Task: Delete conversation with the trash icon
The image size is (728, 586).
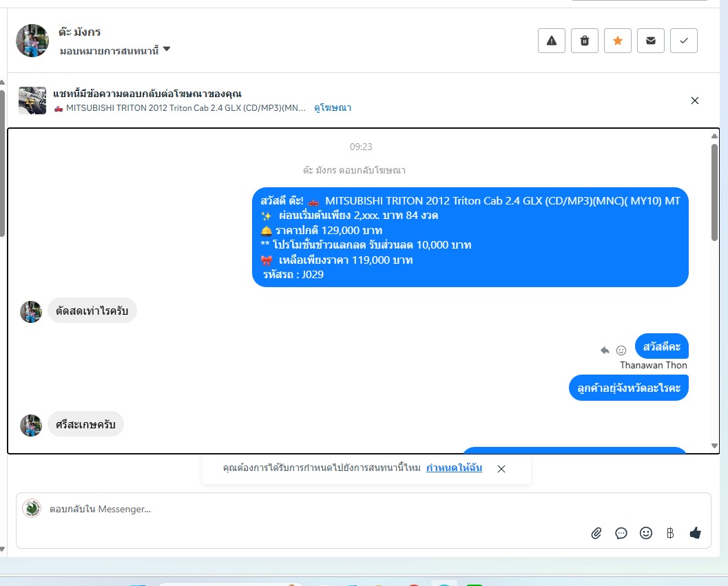Action: pos(585,41)
